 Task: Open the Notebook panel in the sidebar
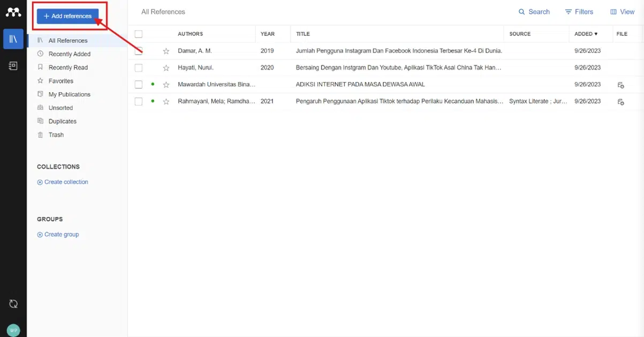[x=13, y=65]
